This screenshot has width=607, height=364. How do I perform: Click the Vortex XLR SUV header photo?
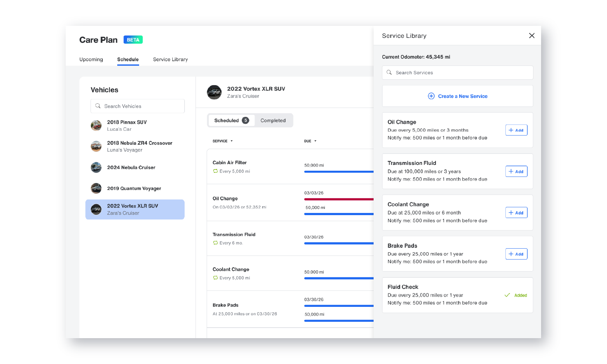(214, 92)
